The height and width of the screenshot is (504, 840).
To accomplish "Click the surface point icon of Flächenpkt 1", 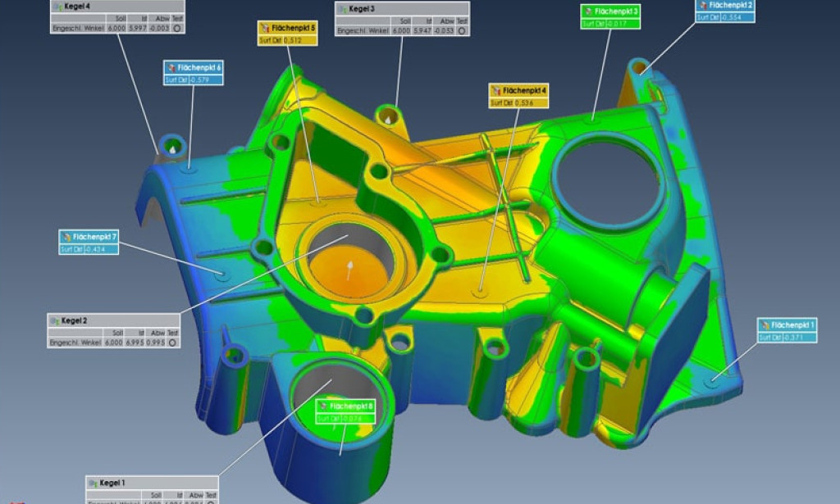I will pos(765,325).
